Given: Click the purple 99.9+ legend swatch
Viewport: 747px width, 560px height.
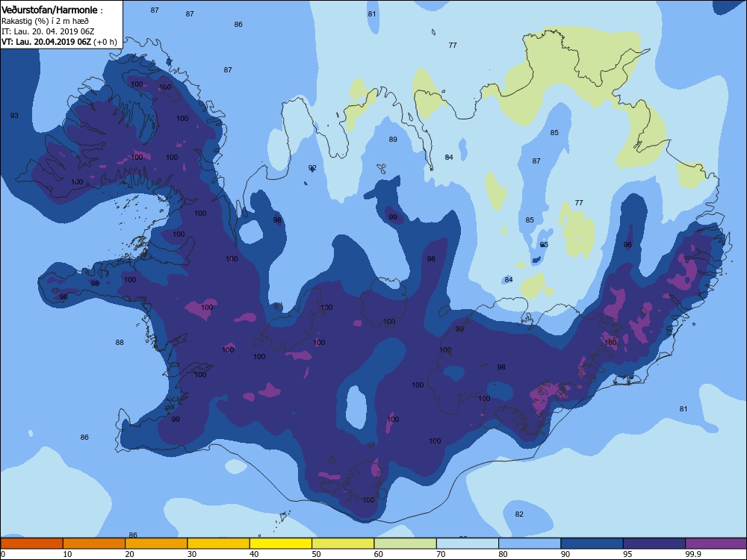Looking at the screenshot, I should click(716, 544).
